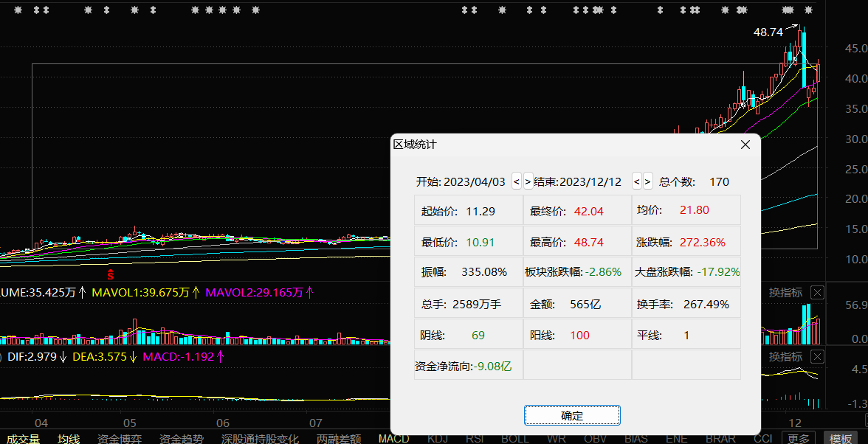
Task: Click the red S marker below the candlesticks
Action: 111,275
